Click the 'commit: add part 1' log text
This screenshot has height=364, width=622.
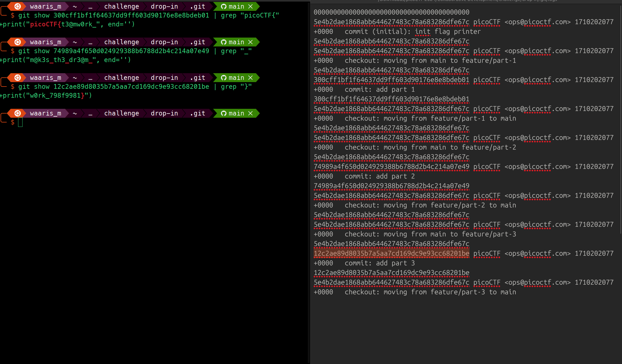(380, 90)
